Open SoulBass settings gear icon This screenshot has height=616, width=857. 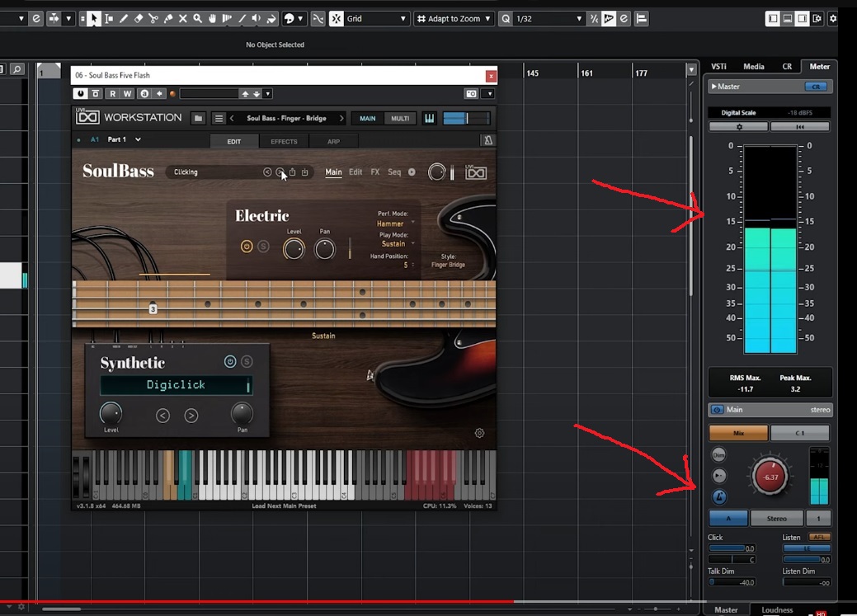click(479, 434)
